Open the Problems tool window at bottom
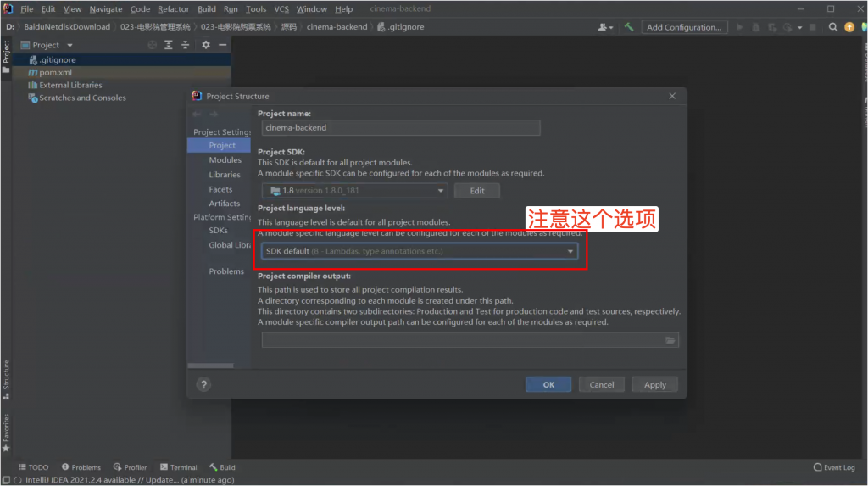Screen dimensions: 868x486 81,467
